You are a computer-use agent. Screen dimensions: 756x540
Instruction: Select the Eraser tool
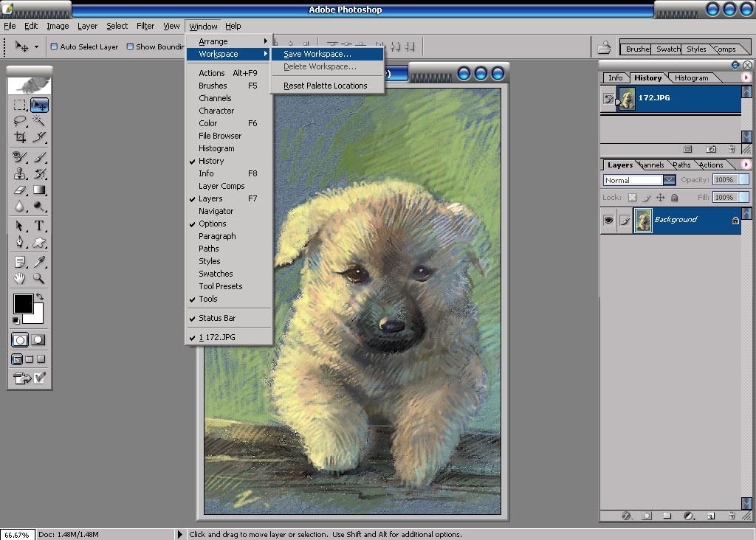(x=19, y=190)
